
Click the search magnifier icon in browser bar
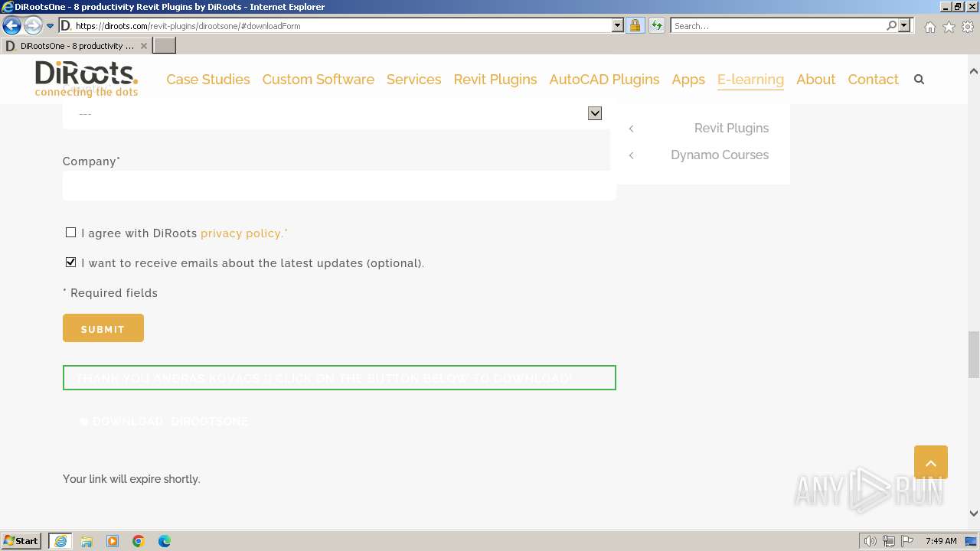point(891,26)
